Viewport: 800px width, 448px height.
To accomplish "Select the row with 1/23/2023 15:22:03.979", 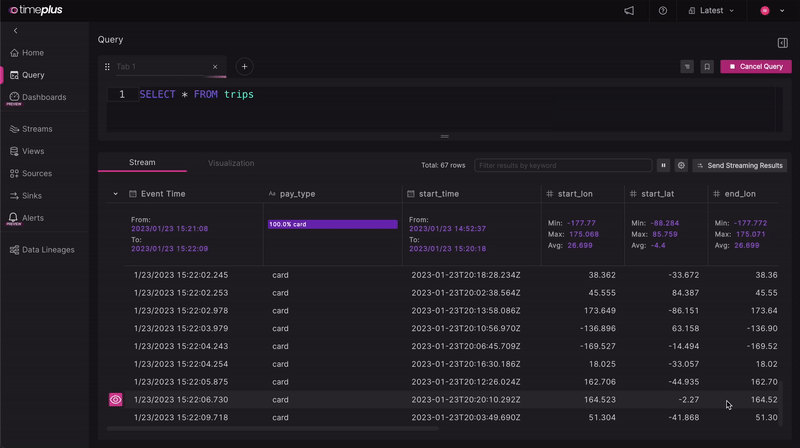I will pyautogui.click(x=452, y=329).
